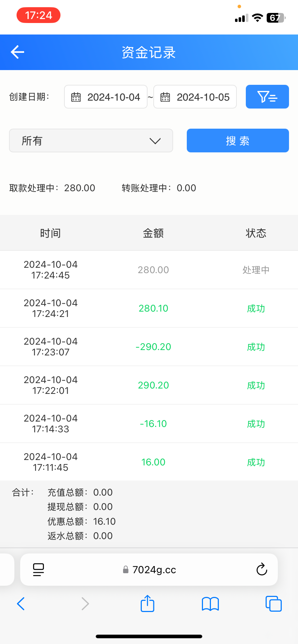Select start date 2024-10-04 field
298x644 pixels.
click(114, 97)
